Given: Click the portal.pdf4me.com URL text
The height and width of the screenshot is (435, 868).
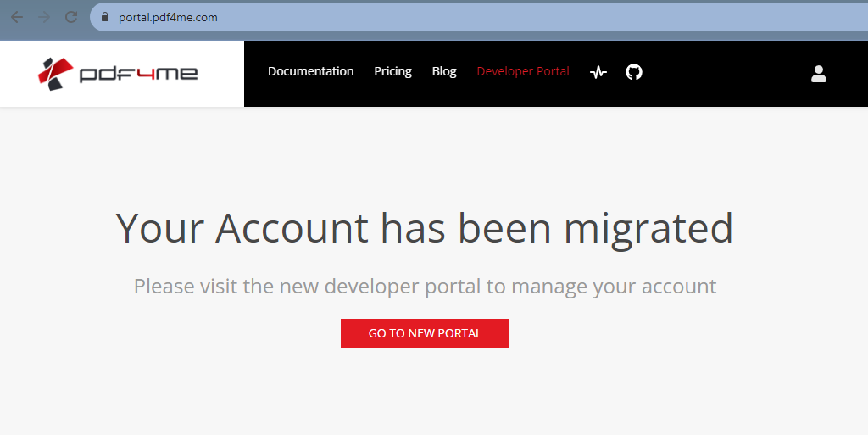Looking at the screenshot, I should point(168,17).
